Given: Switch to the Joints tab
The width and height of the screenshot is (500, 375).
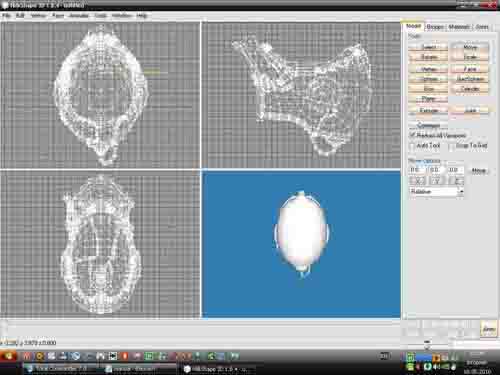Looking at the screenshot, I should coord(482,27).
